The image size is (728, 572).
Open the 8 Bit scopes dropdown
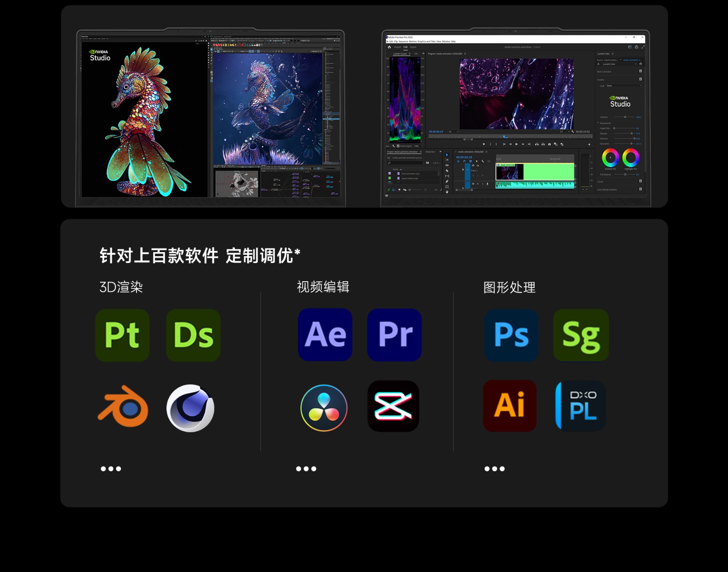click(418, 146)
